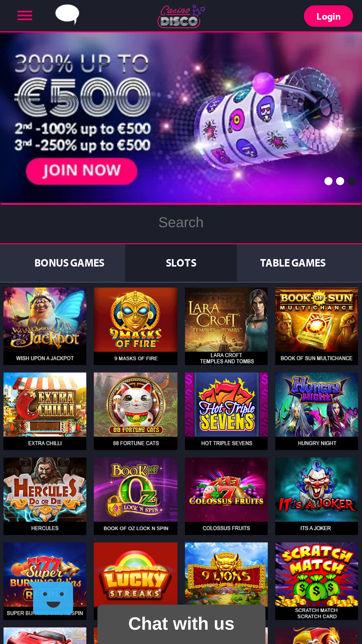Open the speech bubble chat icon
This screenshot has width=362, height=644.
click(x=67, y=14)
